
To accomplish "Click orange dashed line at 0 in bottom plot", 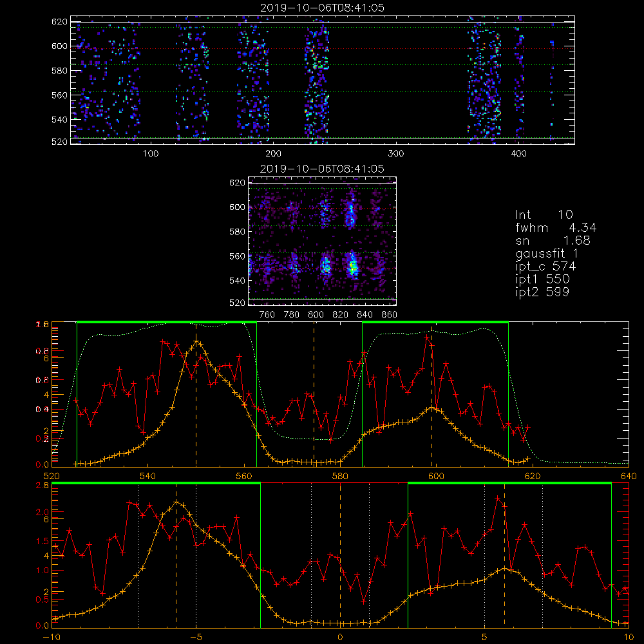I will pos(340,554).
